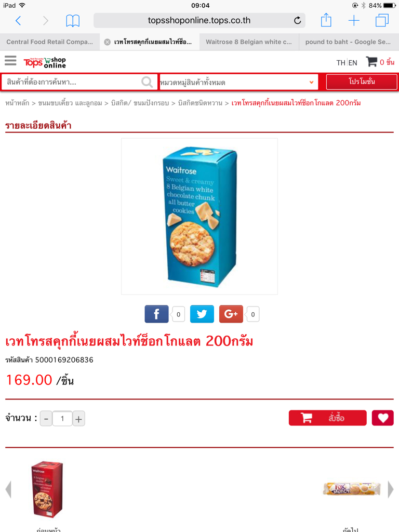Image resolution: width=399 pixels, height=532 pixels.
Task: Add product to wishlist heart
Action: pos(383,418)
